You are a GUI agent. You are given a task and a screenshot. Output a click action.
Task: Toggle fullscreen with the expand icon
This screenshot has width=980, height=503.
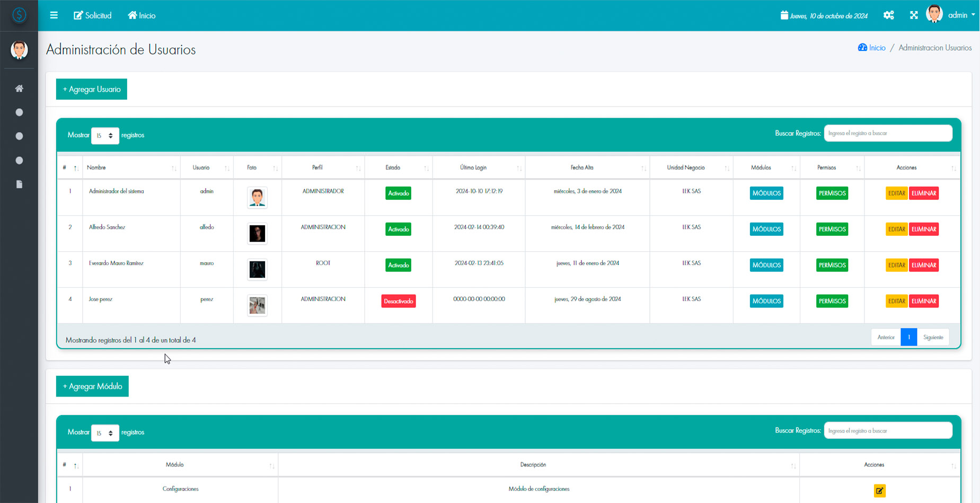point(913,15)
